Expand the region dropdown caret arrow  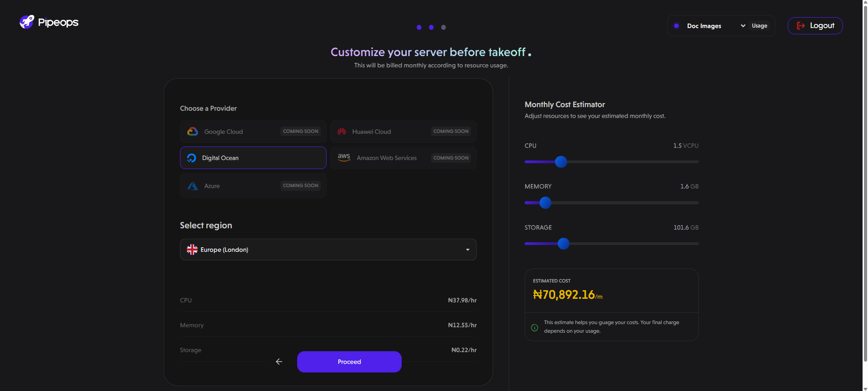point(468,250)
